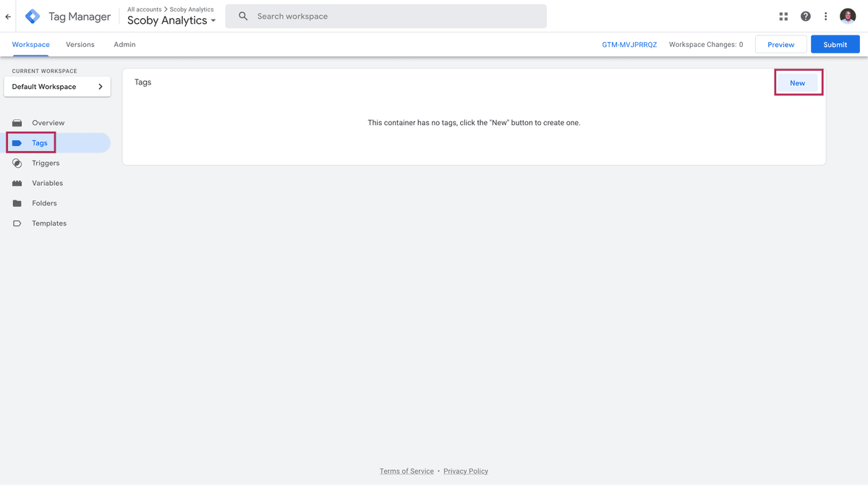Switch to the Admin tab
868x486 pixels.
[124, 45]
